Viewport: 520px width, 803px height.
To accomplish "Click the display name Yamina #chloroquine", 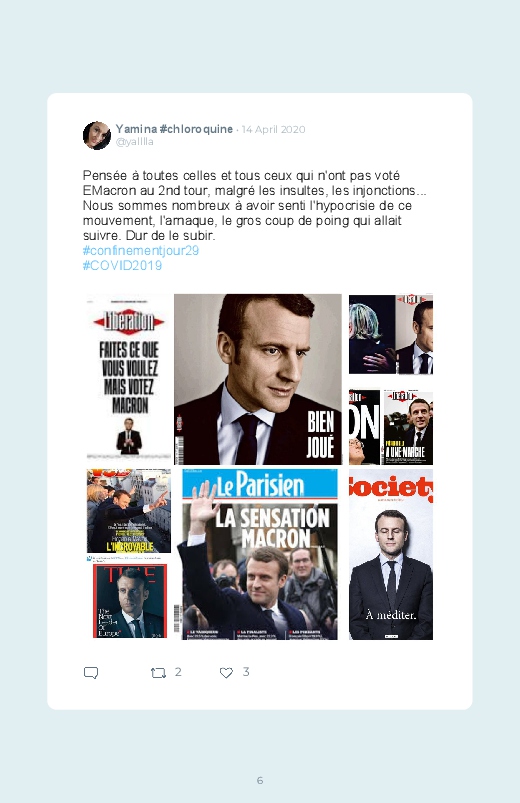I will (174, 129).
